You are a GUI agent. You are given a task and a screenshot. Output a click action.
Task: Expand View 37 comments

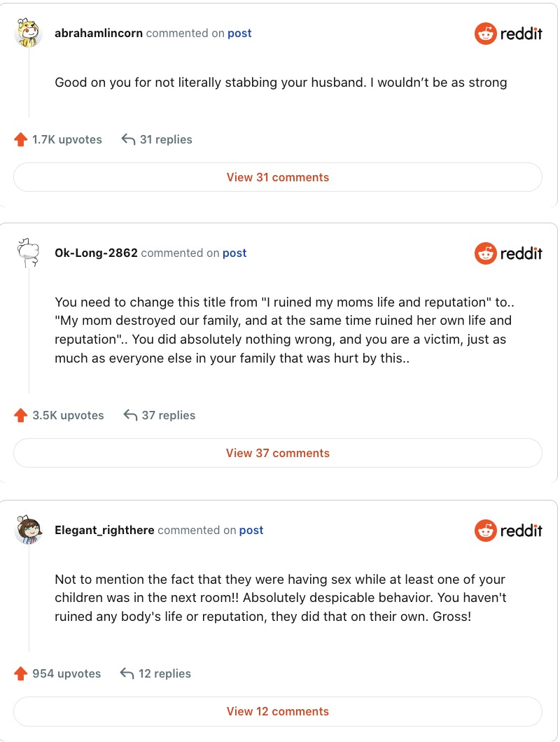tap(278, 453)
